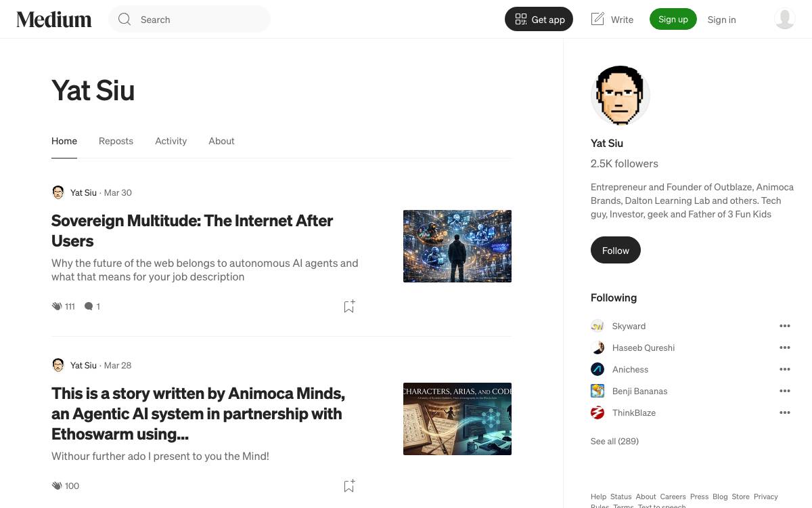
Task: Focus the Search input field
Action: [189, 20]
